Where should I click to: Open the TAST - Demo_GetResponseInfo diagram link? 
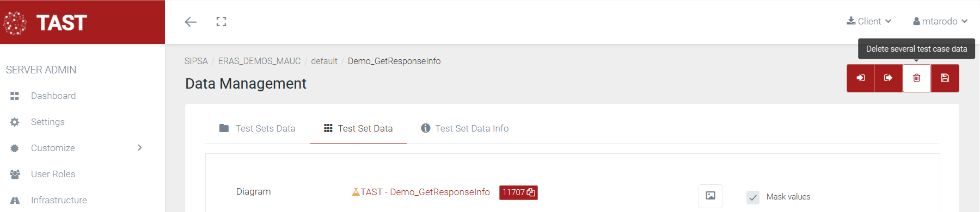point(421,192)
